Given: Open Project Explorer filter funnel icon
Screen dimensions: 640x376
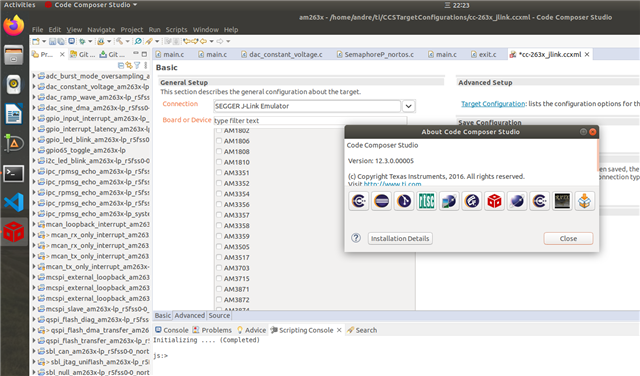Looking at the screenshot, I should point(137,65).
